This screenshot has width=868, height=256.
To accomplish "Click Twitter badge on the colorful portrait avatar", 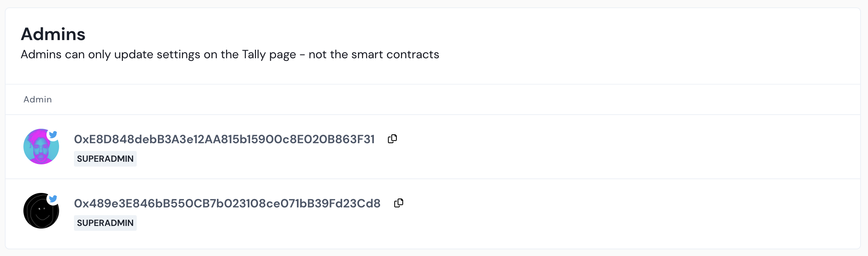I will 53,135.
